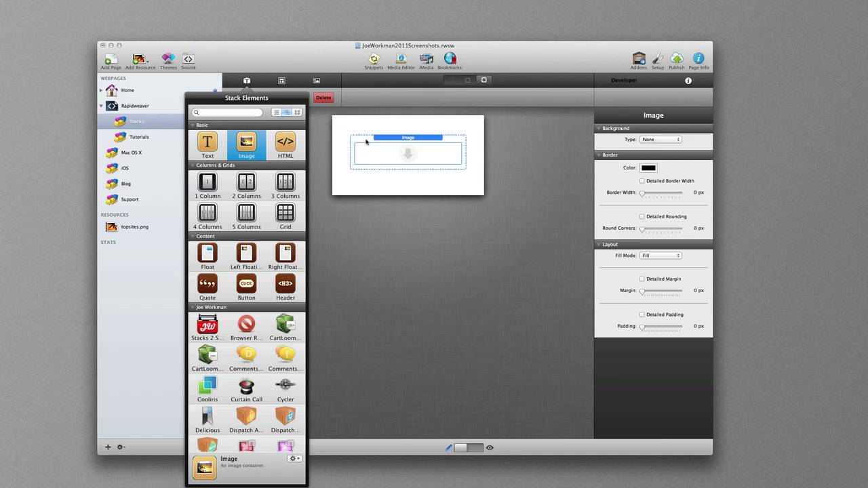This screenshot has height=488, width=868.
Task: Collapse the Joe Workman element group
Action: click(193, 307)
